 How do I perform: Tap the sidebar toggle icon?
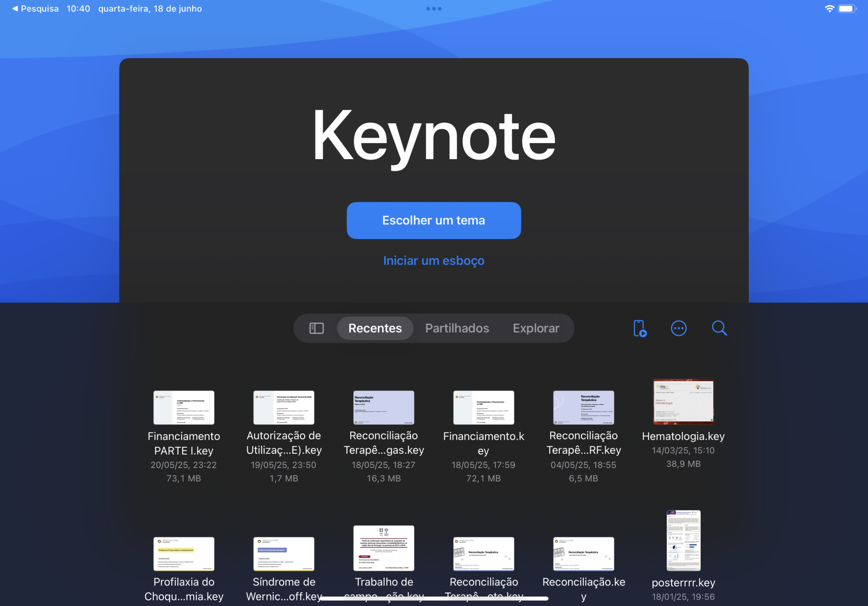[x=316, y=328]
